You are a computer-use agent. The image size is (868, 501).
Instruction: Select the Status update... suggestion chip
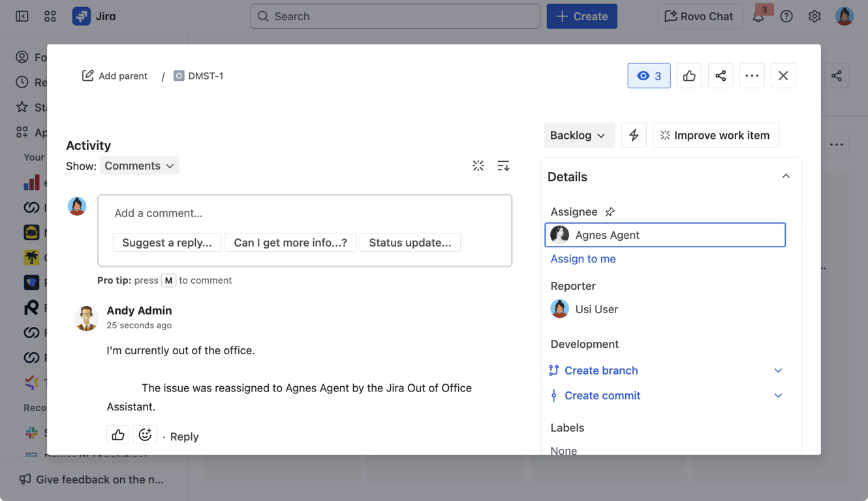(410, 243)
